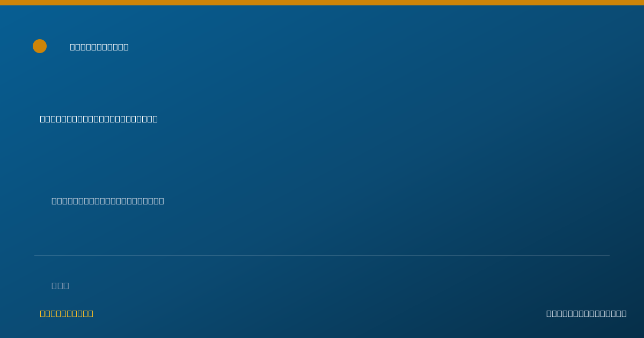644x338 pixels.
Task: Click the white text at bottom right corner
Action: click(x=586, y=313)
